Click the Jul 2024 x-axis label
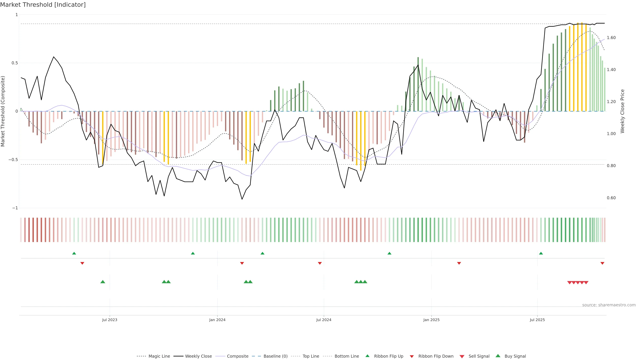The height and width of the screenshot is (362, 644). pos(324,320)
